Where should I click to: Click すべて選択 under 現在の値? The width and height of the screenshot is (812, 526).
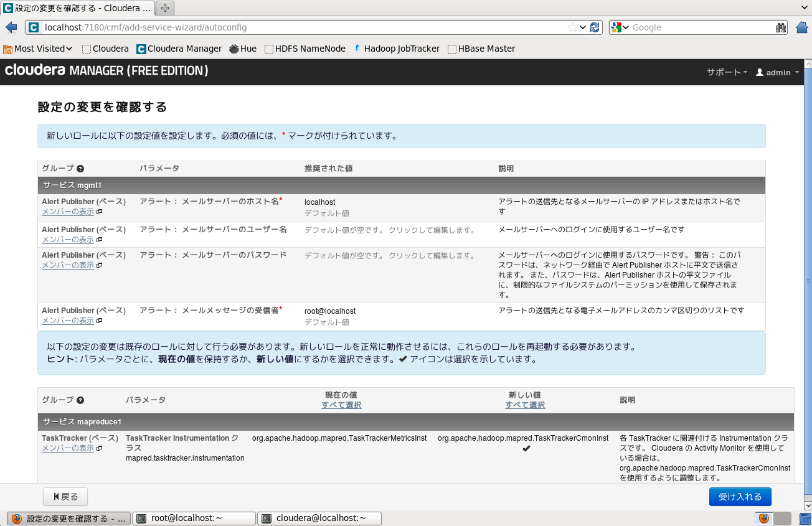tap(341, 405)
